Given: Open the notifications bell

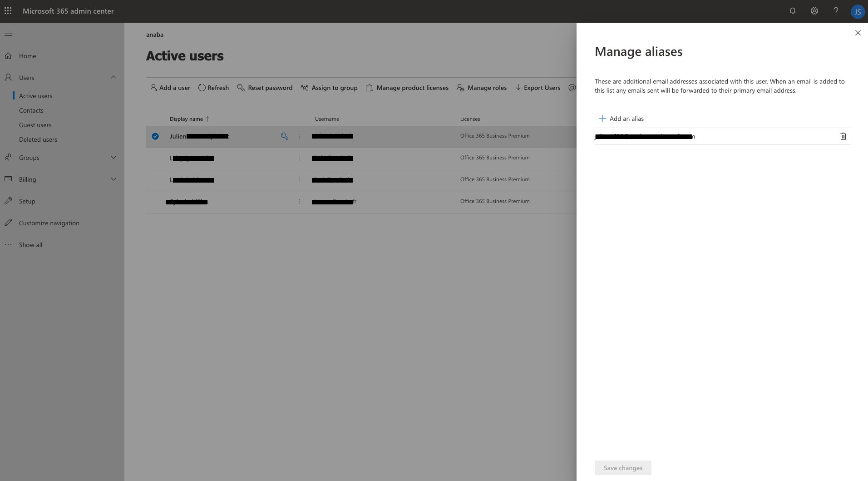Looking at the screenshot, I should coord(792,11).
